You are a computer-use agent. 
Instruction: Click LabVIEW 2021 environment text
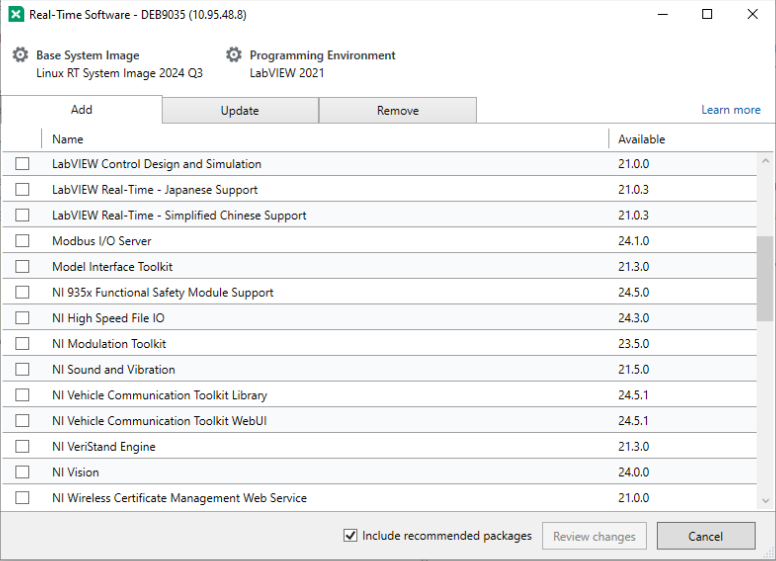(287, 73)
